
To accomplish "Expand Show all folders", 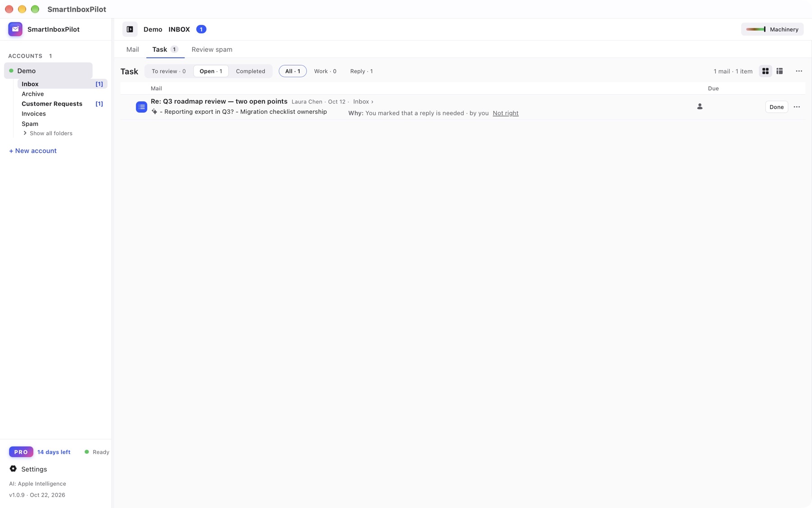I will (48, 133).
